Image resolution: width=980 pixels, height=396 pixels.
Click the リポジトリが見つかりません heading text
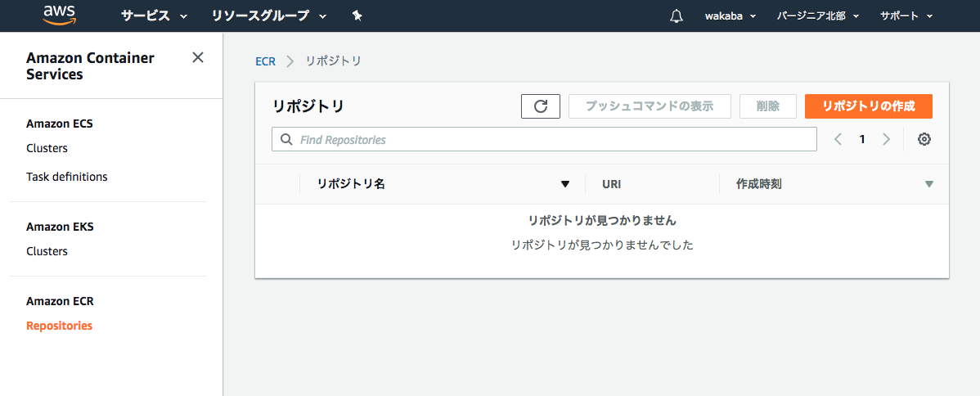tap(603, 221)
